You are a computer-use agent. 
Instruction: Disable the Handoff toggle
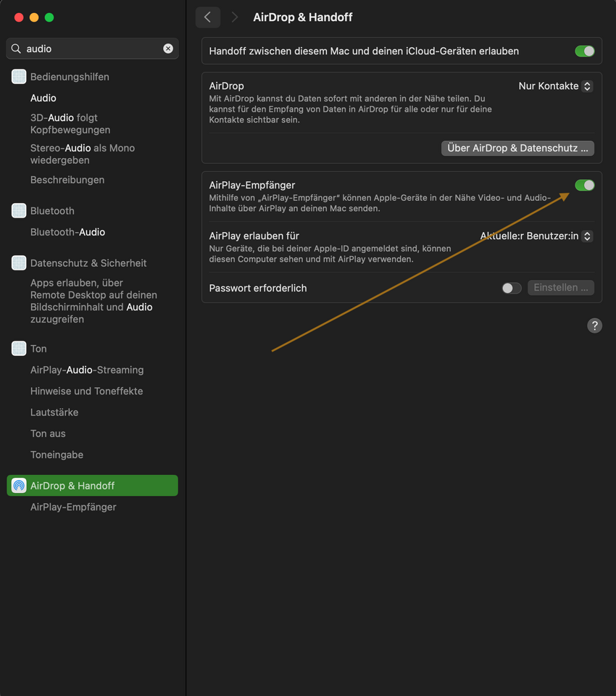(x=585, y=51)
